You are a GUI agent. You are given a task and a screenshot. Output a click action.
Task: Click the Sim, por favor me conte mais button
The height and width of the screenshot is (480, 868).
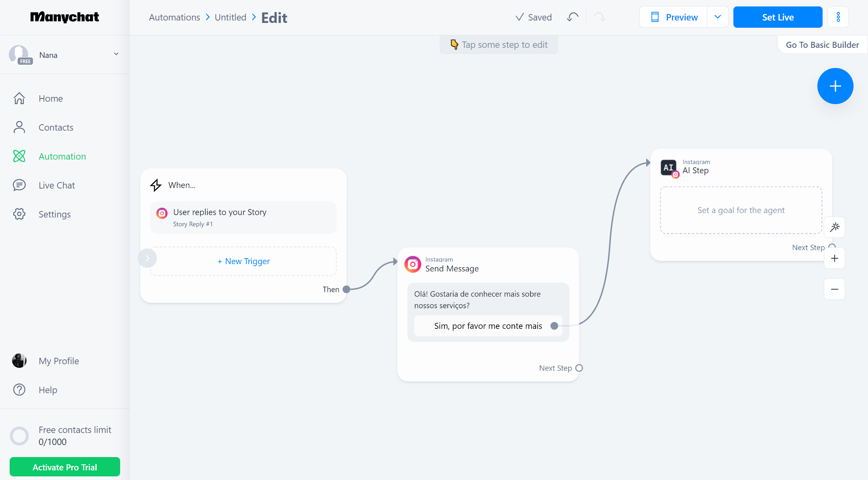pos(488,326)
